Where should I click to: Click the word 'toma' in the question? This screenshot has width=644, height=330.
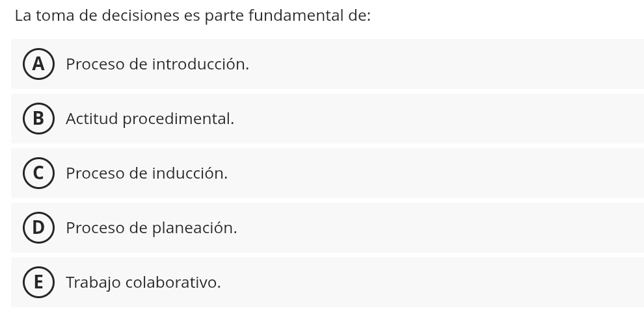[55, 16]
